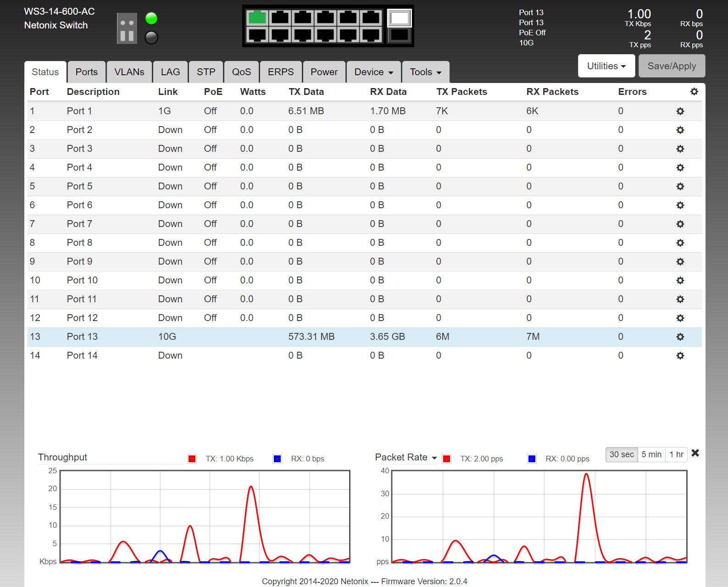
Task: Open the gear settings for Port 1 row
Action: 680,111
